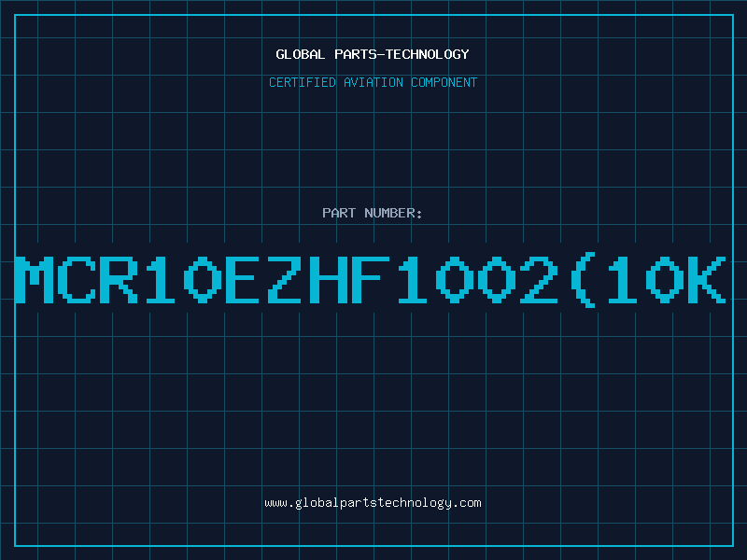Click the letter H in part number

click(329, 280)
